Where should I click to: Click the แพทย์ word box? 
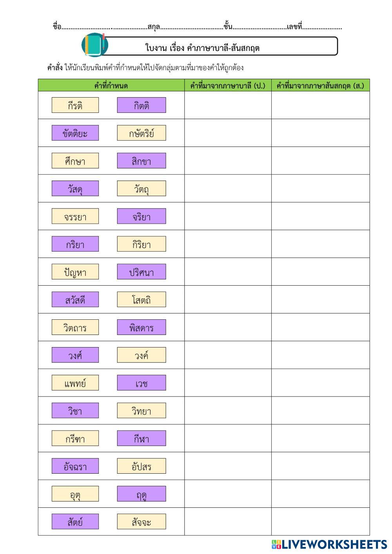pyautogui.click(x=75, y=383)
